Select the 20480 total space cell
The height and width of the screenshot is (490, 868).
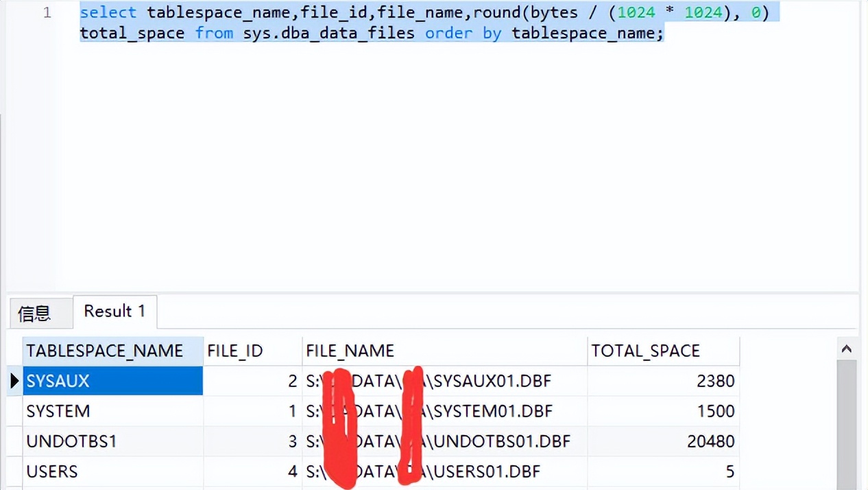point(662,441)
